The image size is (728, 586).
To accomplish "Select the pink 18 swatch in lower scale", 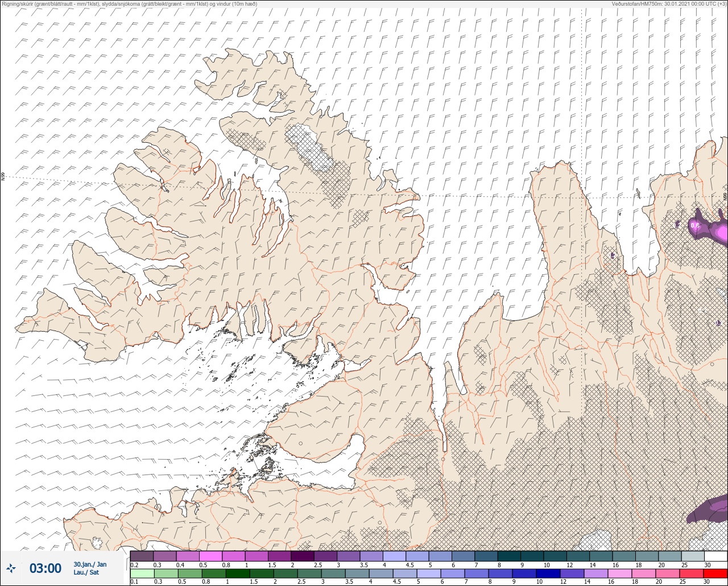I will tap(644, 573).
